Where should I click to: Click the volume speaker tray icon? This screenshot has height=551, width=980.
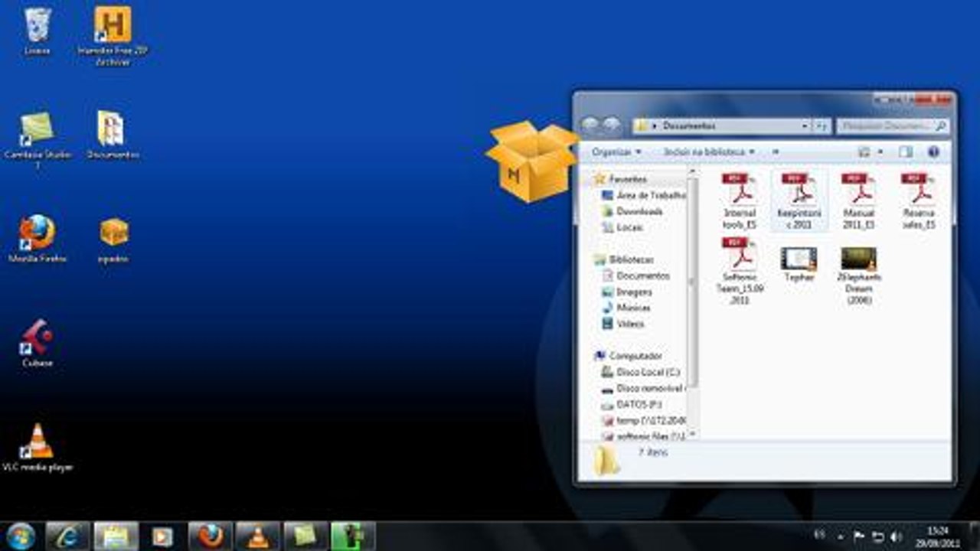coord(896,536)
